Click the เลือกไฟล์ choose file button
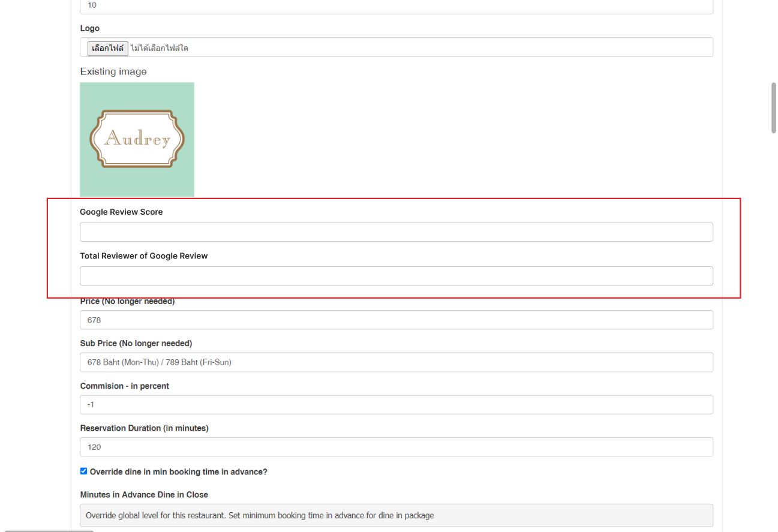 tap(107, 48)
